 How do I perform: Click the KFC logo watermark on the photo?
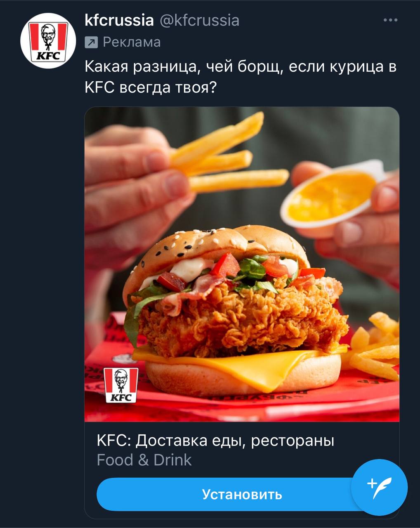pos(120,385)
